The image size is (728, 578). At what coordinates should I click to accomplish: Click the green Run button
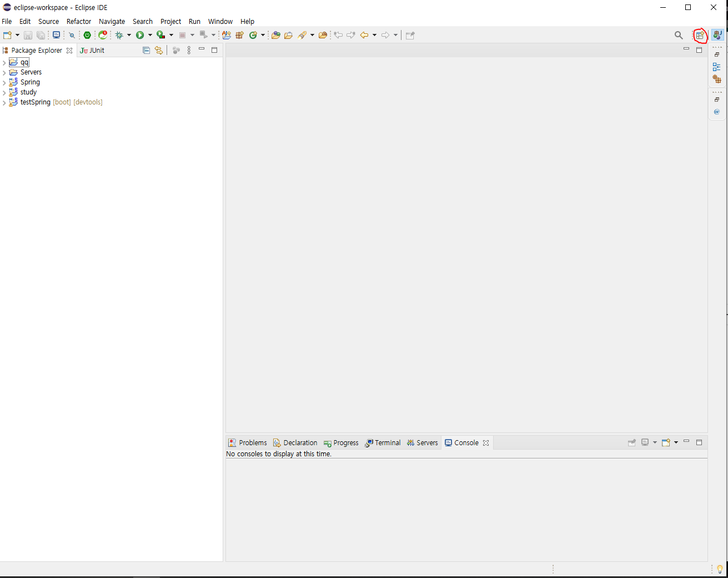coord(140,35)
